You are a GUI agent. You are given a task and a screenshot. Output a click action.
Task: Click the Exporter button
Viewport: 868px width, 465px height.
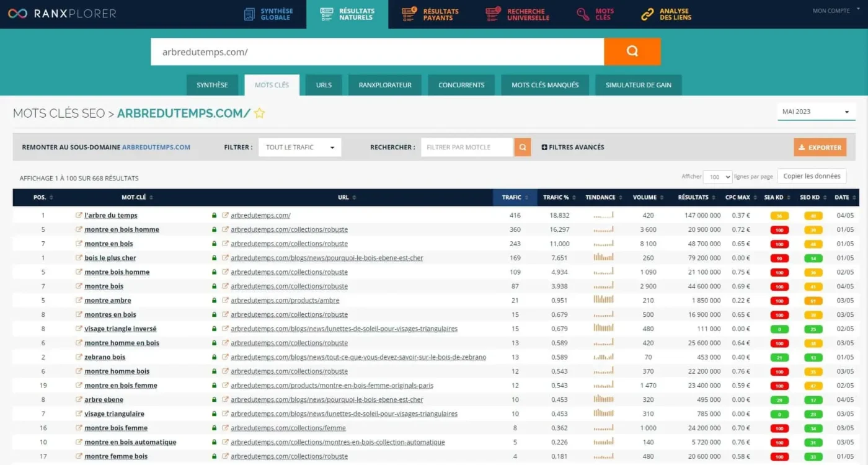[820, 147]
